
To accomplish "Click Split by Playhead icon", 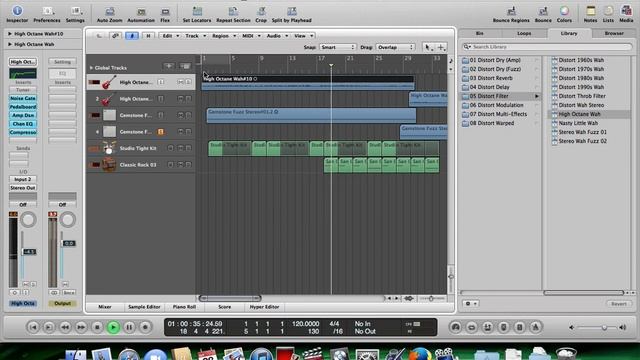I will tap(291, 11).
